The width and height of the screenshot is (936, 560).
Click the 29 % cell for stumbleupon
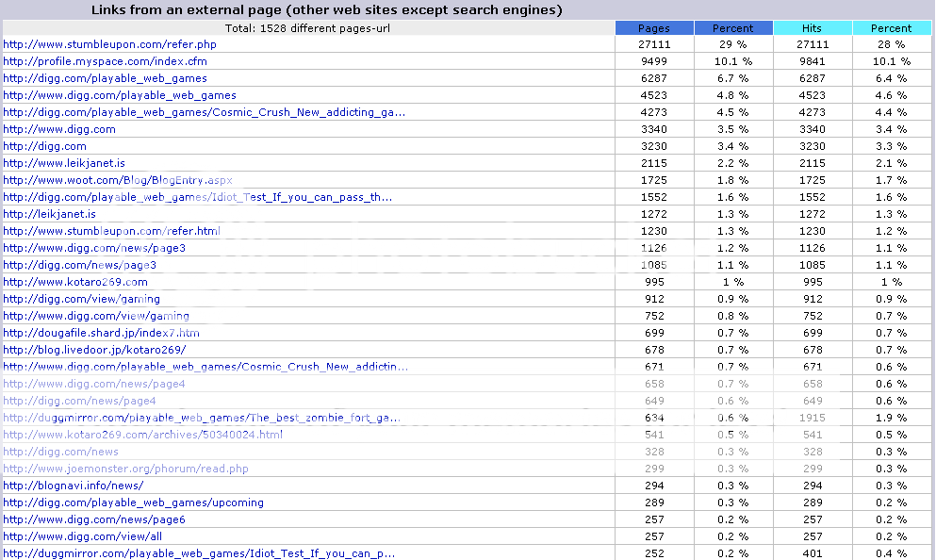pyautogui.click(x=733, y=44)
